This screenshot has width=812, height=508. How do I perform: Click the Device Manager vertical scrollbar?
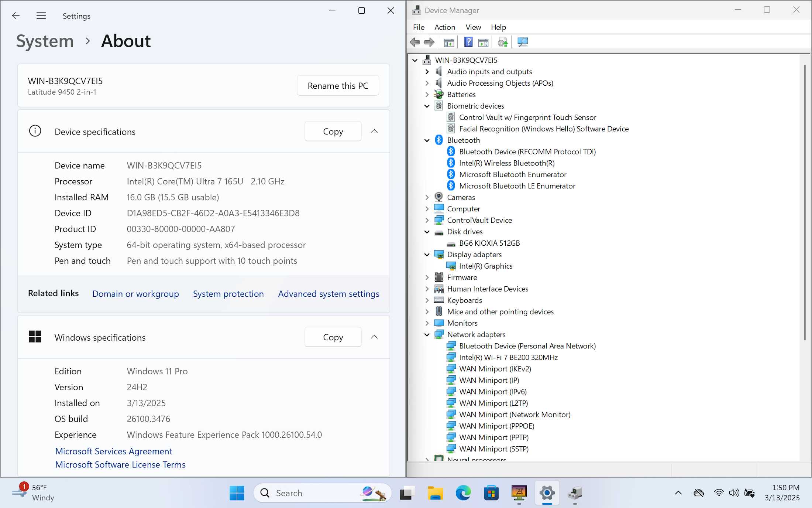coord(805,202)
